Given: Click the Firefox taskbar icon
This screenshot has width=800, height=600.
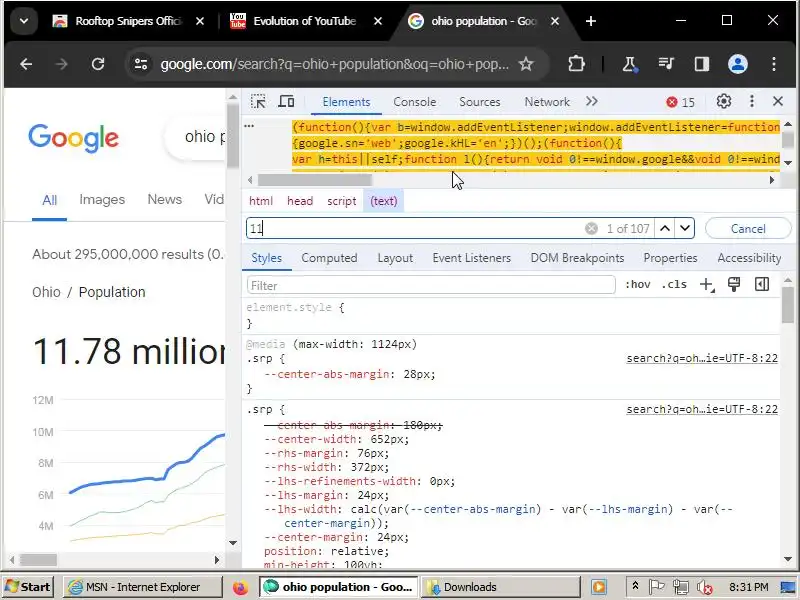Looking at the screenshot, I should click(240, 587).
